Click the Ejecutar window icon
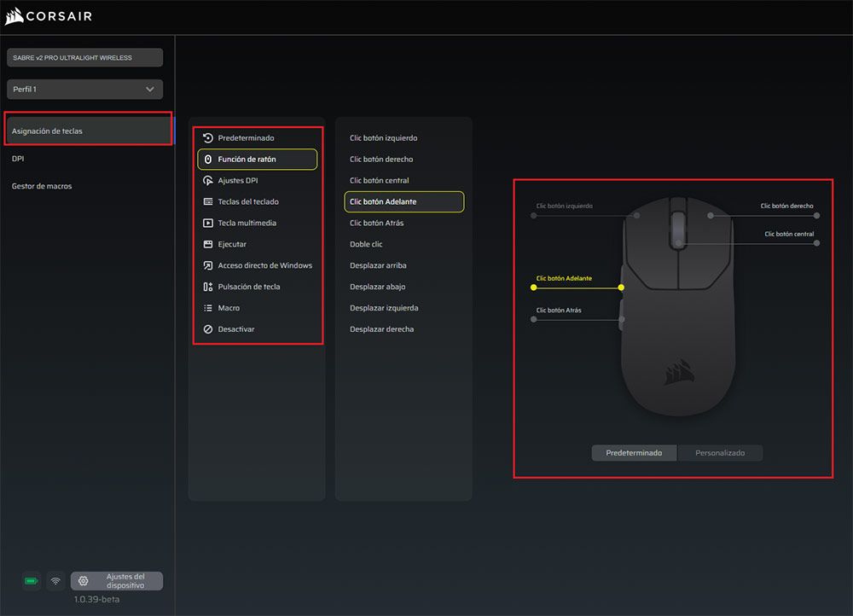853x616 pixels. tap(208, 244)
